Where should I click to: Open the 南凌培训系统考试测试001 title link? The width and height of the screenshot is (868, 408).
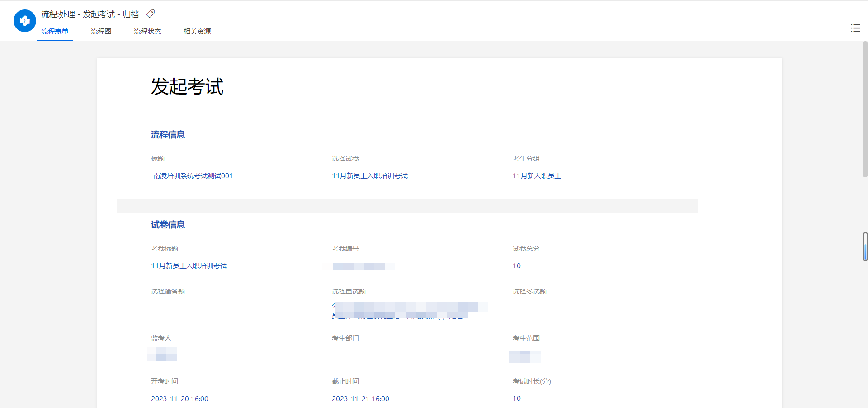tap(193, 176)
